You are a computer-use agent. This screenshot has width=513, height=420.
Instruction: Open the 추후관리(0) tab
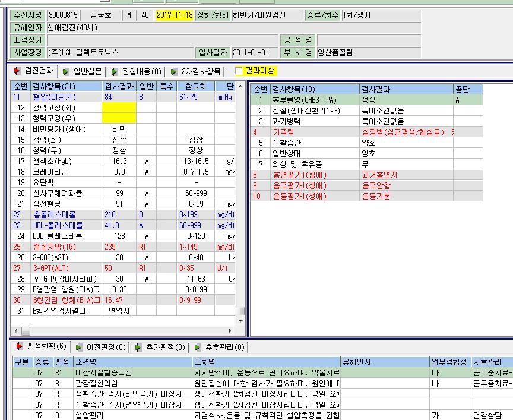[225, 347]
